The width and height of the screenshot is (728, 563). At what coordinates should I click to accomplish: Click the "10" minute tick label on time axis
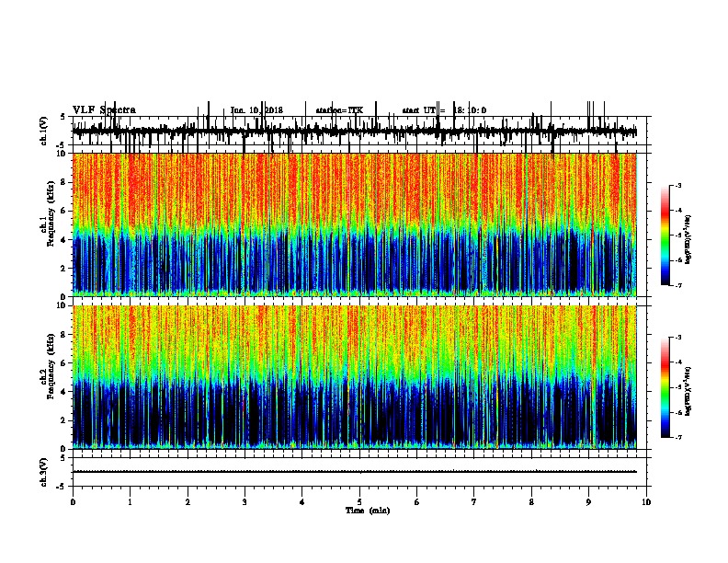tap(646, 501)
